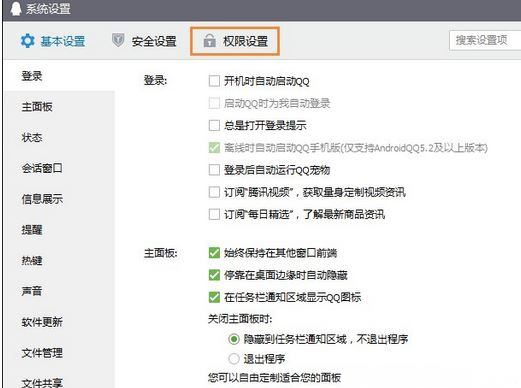Uncheck 在任务栏通知区域显示QQ图标
The height and width of the screenshot is (388, 521).
(x=214, y=297)
